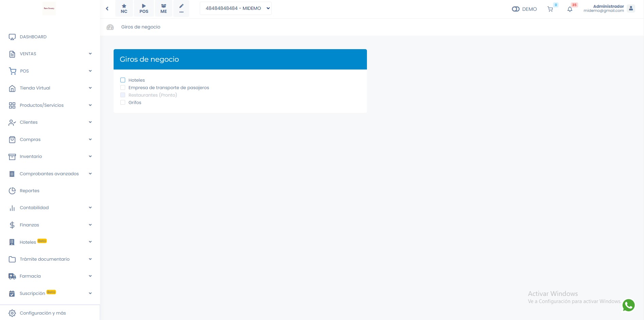Open the shopping cart icon
The image size is (644, 320).
click(550, 9)
